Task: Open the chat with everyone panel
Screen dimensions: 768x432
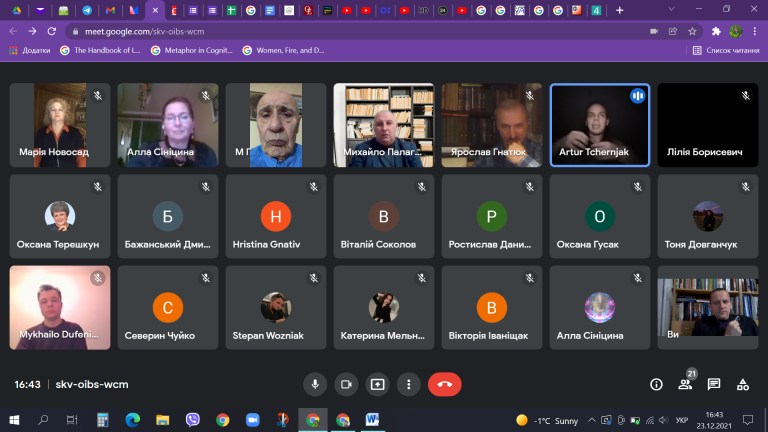Action: (x=714, y=384)
